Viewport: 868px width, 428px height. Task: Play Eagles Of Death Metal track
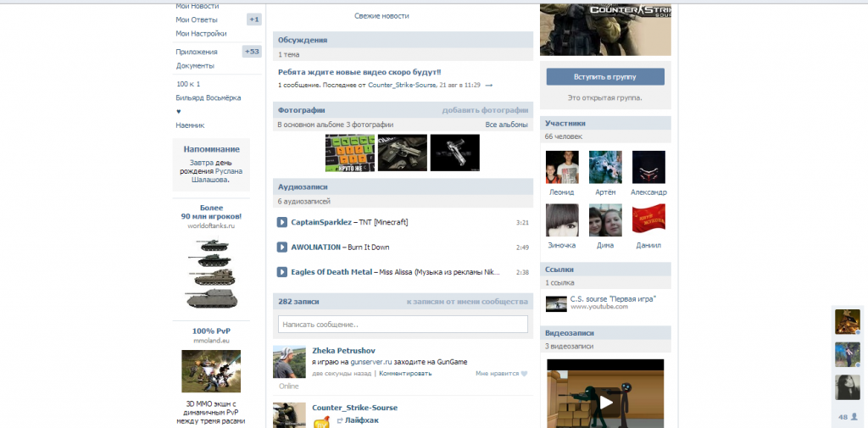tap(282, 272)
